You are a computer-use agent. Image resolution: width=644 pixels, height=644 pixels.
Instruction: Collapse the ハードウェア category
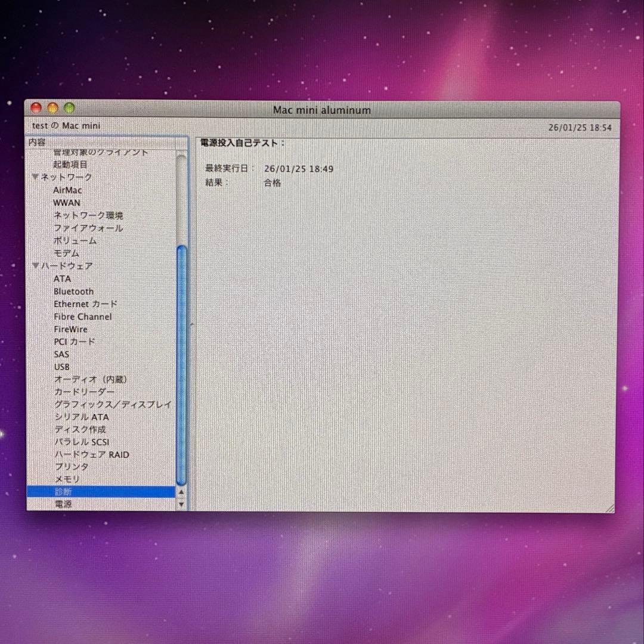click(x=36, y=266)
